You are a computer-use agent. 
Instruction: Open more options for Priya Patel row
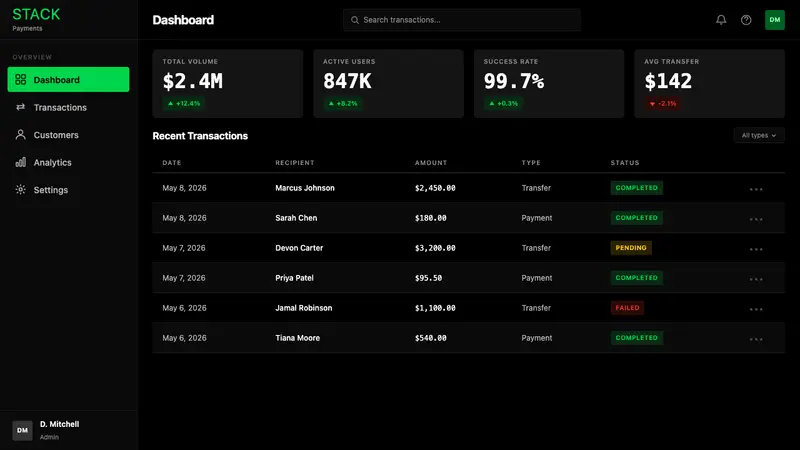(x=756, y=280)
